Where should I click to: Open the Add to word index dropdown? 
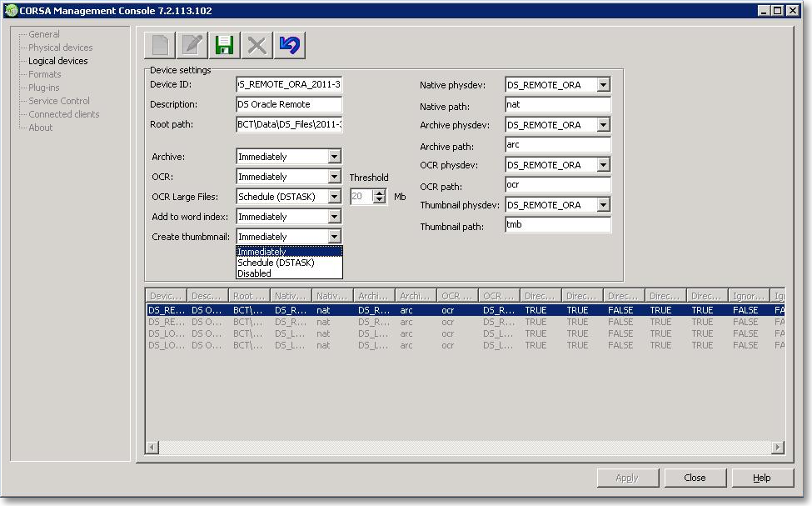(335, 217)
